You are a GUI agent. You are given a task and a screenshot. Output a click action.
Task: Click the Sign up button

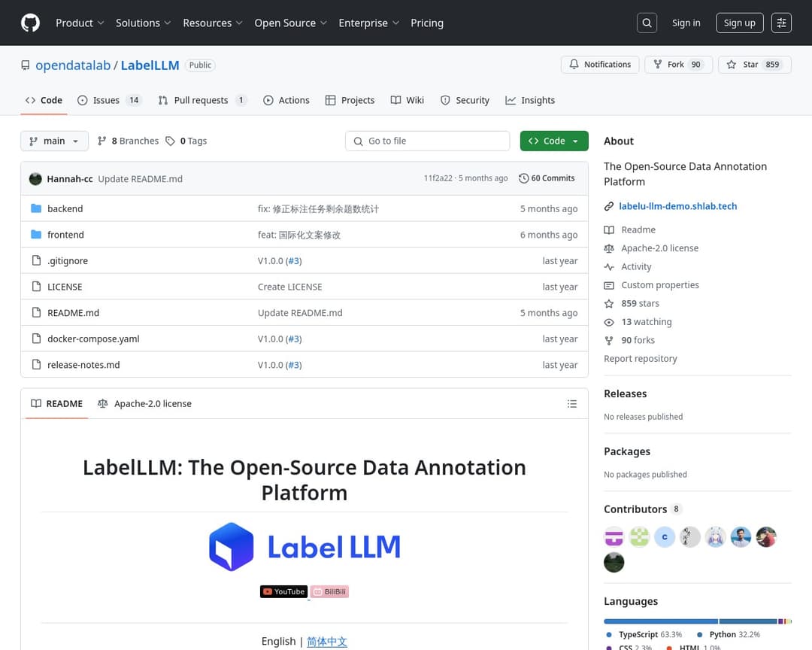[740, 23]
